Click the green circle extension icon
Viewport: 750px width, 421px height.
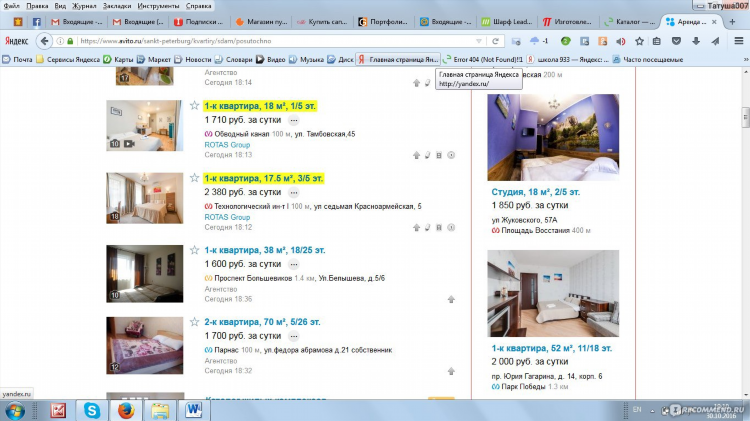pos(565,41)
